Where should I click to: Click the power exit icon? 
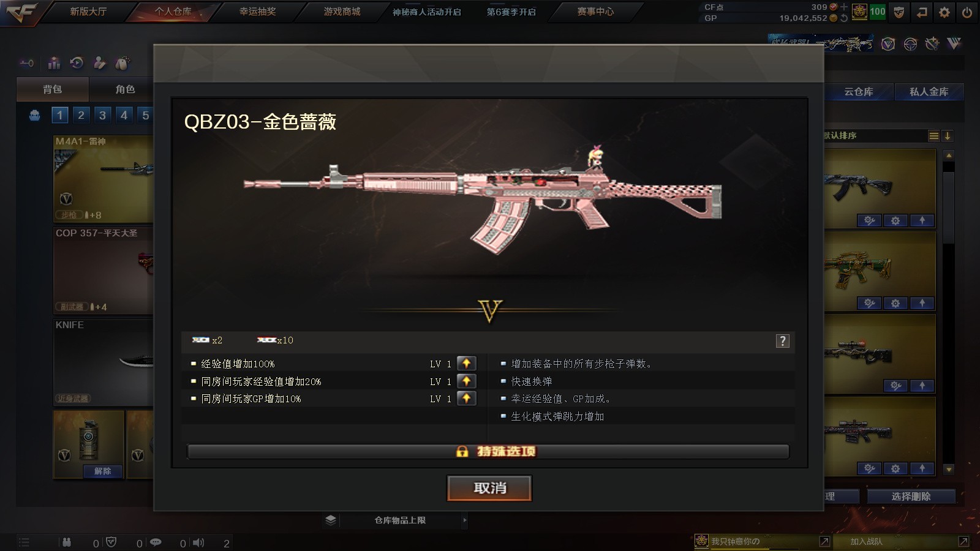pyautogui.click(x=967, y=12)
